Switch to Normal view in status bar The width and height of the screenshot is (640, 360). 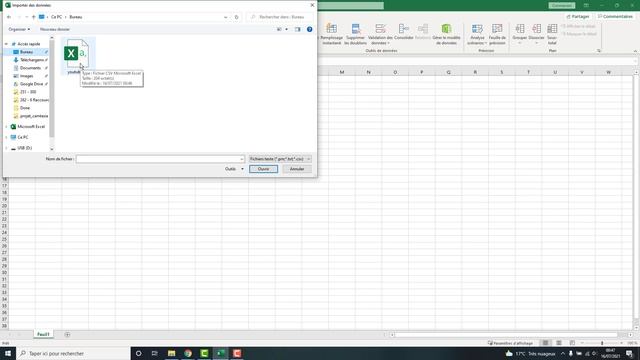(x=545, y=343)
